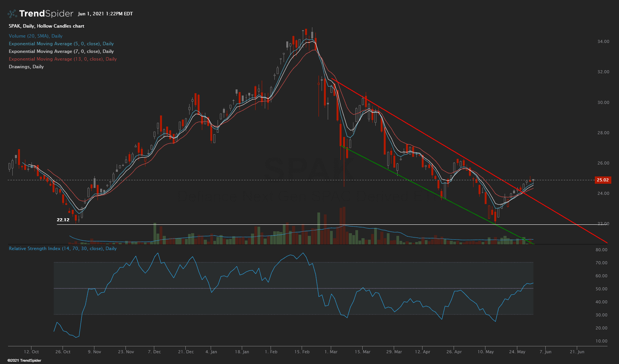619x364 pixels.
Task: Select the Exponential Moving Average 7 legend entry
Action: coord(61,51)
